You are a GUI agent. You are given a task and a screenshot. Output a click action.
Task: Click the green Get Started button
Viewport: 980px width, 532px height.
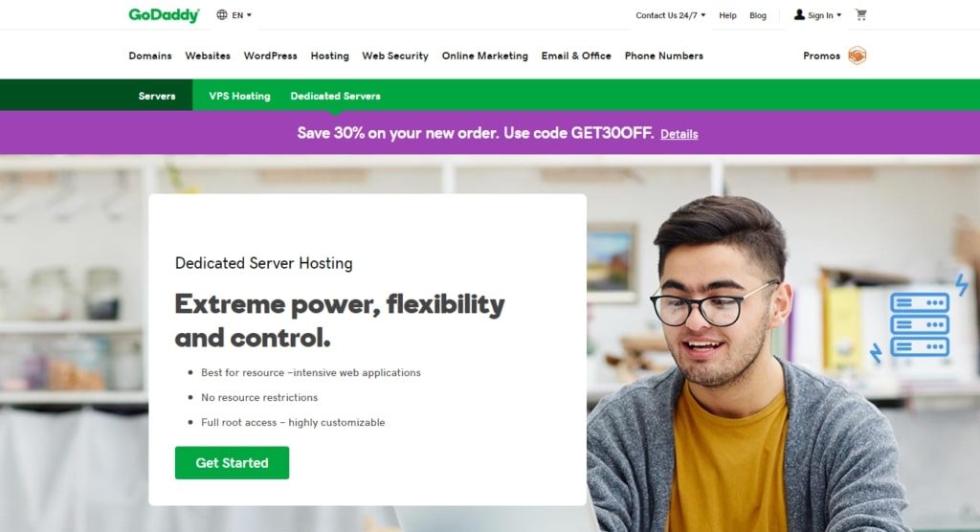coord(232,462)
